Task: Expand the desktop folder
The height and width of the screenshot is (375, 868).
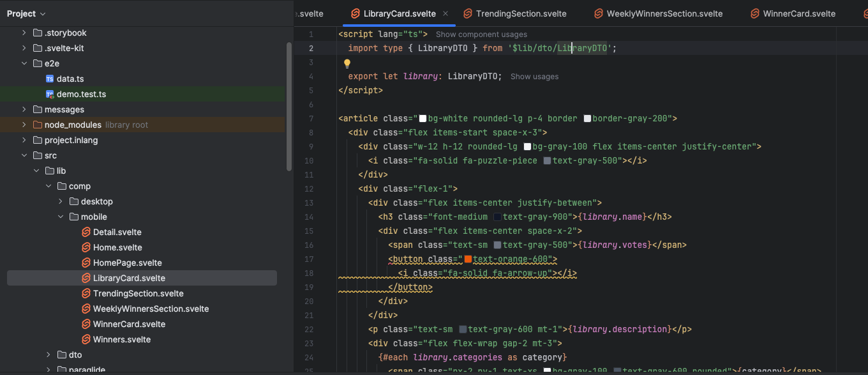Action: click(61, 201)
